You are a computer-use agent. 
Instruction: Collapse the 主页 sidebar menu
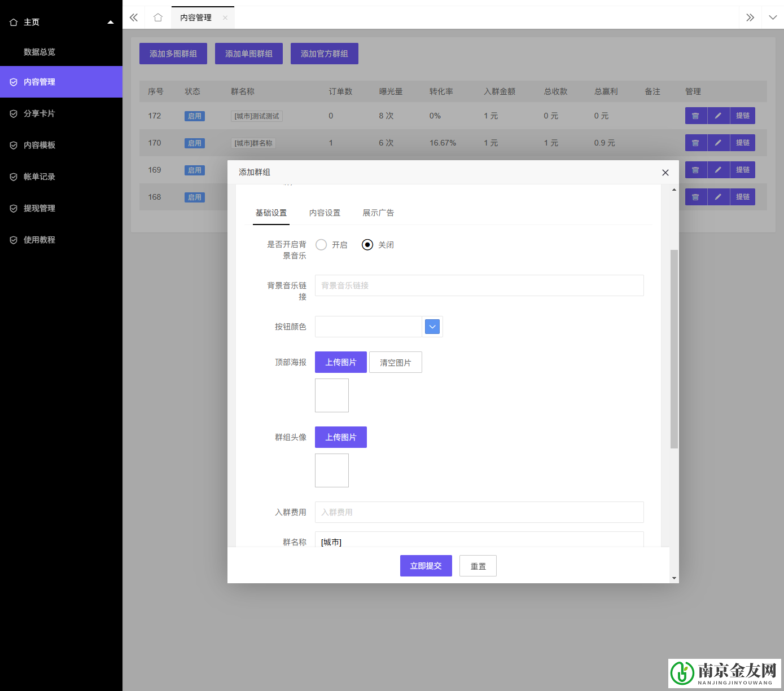(111, 23)
